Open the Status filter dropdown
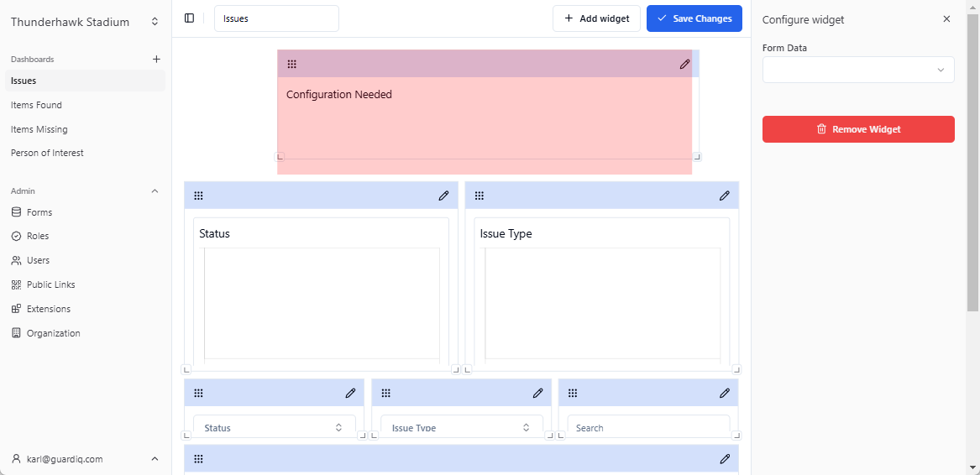 pyautogui.click(x=274, y=427)
